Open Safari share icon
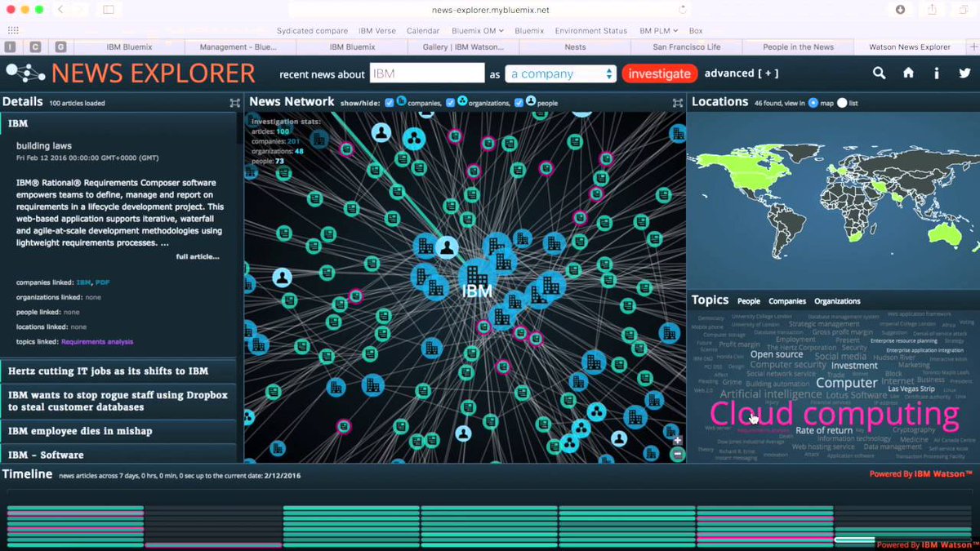 pyautogui.click(x=932, y=10)
